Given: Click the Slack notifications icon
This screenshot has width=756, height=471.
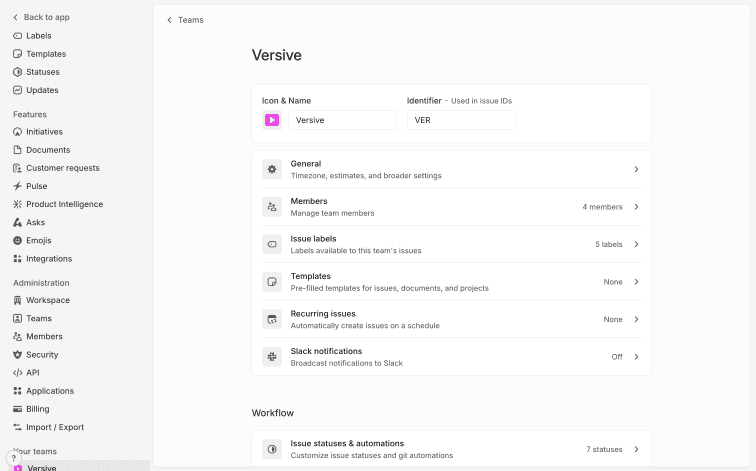Looking at the screenshot, I should [272, 357].
